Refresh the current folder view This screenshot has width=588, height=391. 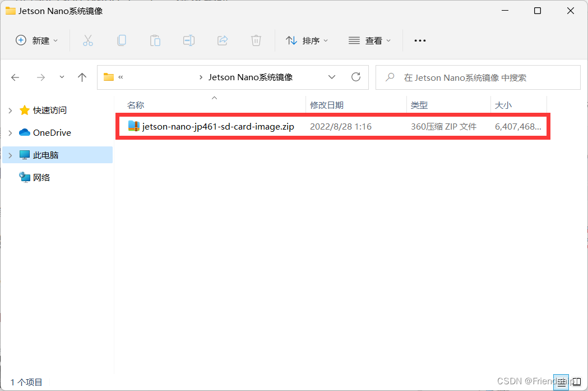[x=356, y=77]
